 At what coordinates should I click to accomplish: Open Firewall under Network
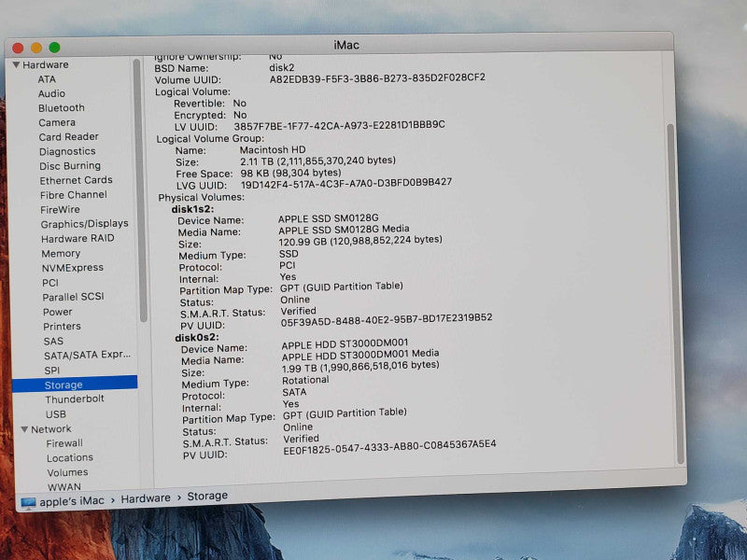64,443
